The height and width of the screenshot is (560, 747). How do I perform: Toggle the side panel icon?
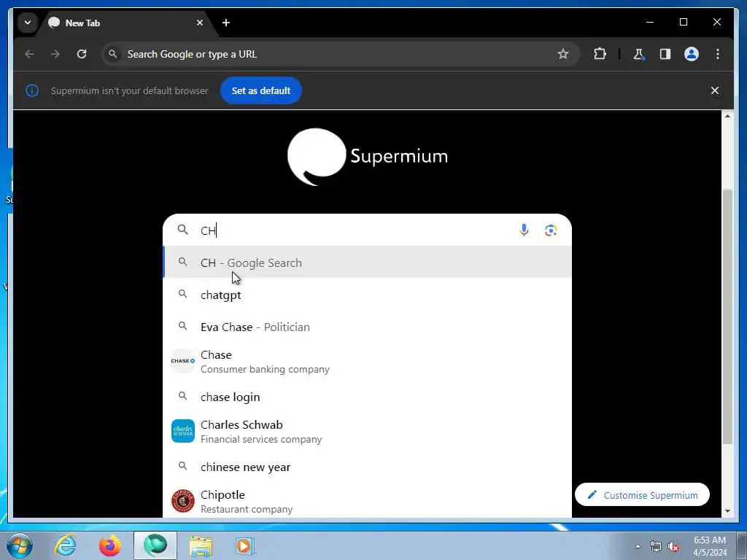point(665,54)
